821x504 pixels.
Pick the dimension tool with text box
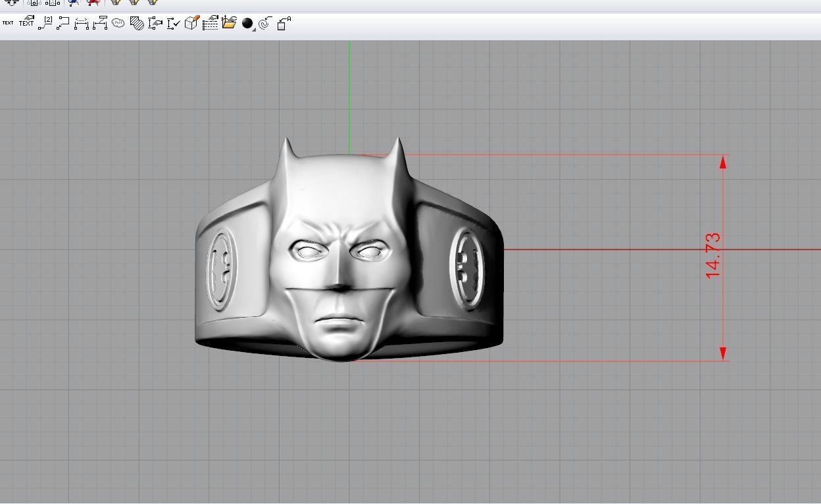point(100,24)
